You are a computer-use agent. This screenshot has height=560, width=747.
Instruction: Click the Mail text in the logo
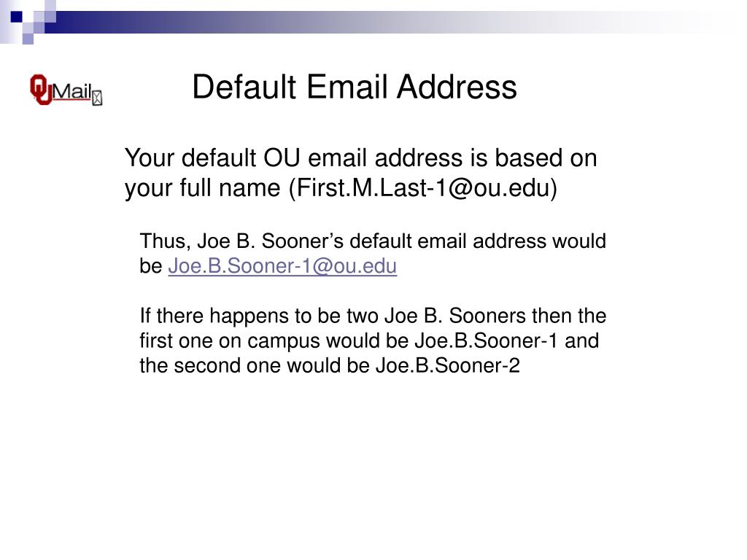pyautogui.click(x=72, y=90)
